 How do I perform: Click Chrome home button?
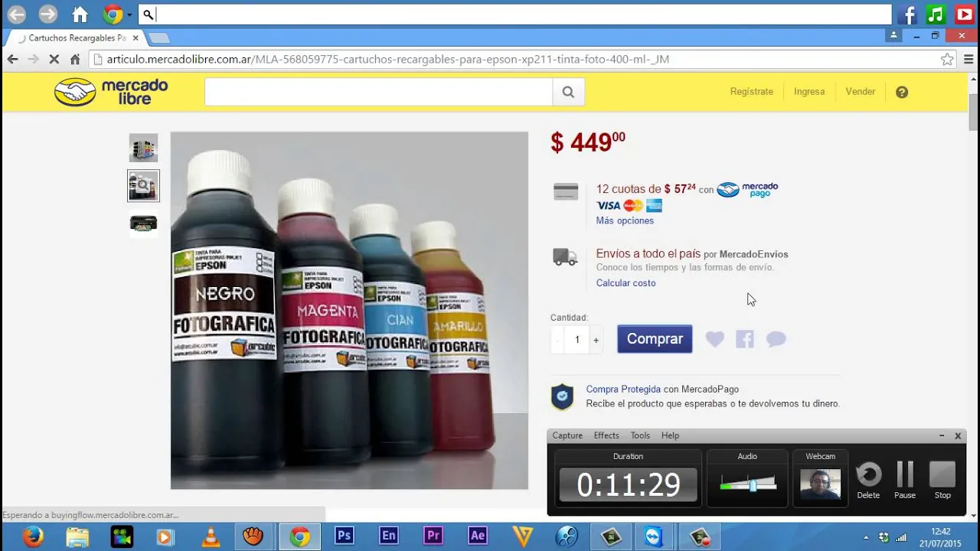[75, 59]
